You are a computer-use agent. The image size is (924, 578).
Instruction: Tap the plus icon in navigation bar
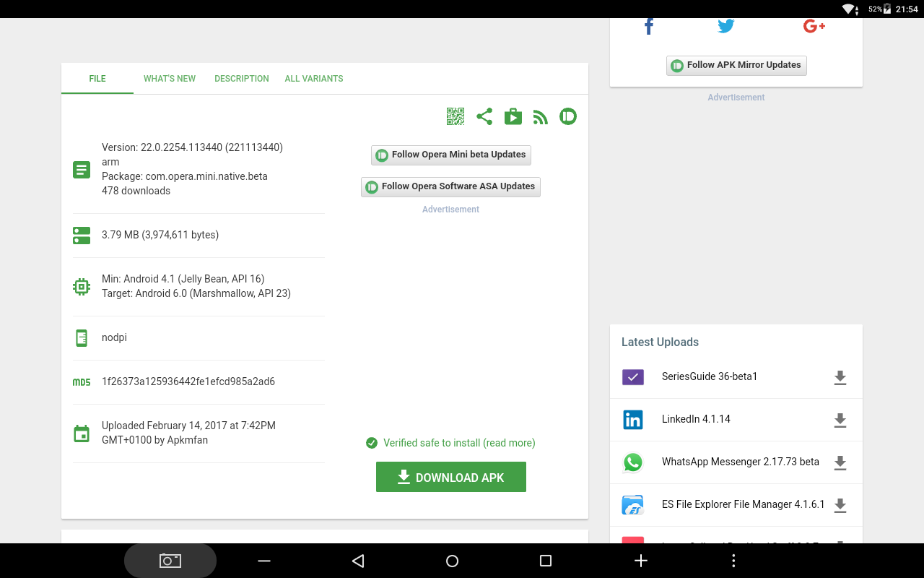640,561
